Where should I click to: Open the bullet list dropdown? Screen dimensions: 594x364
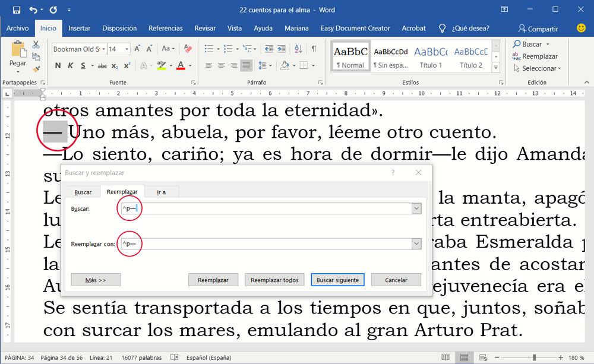(218, 49)
